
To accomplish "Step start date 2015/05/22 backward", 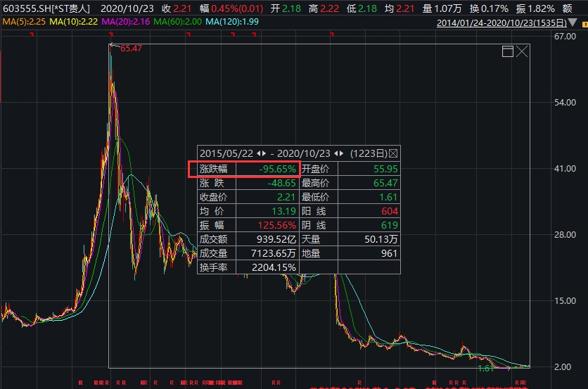I will pyautogui.click(x=257, y=153).
